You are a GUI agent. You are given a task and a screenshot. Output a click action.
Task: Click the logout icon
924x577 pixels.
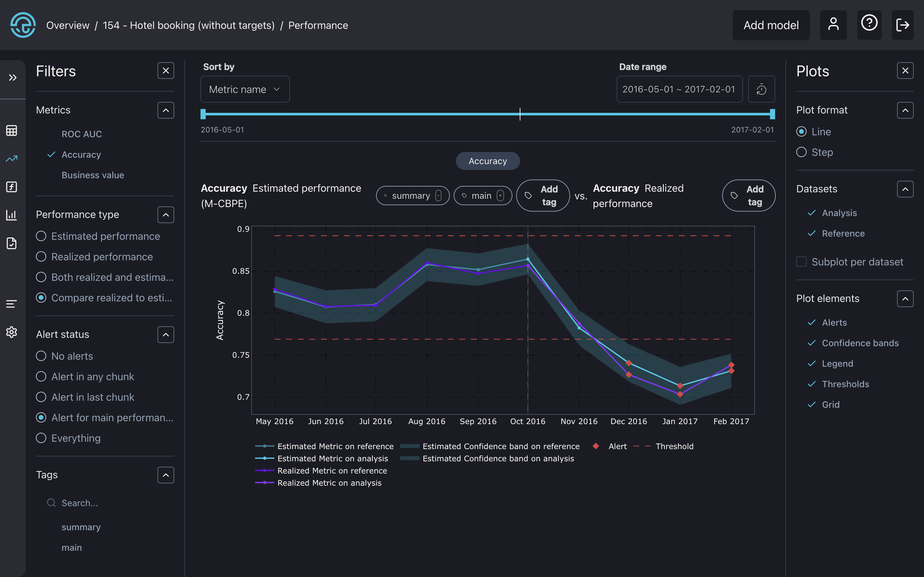coord(902,25)
